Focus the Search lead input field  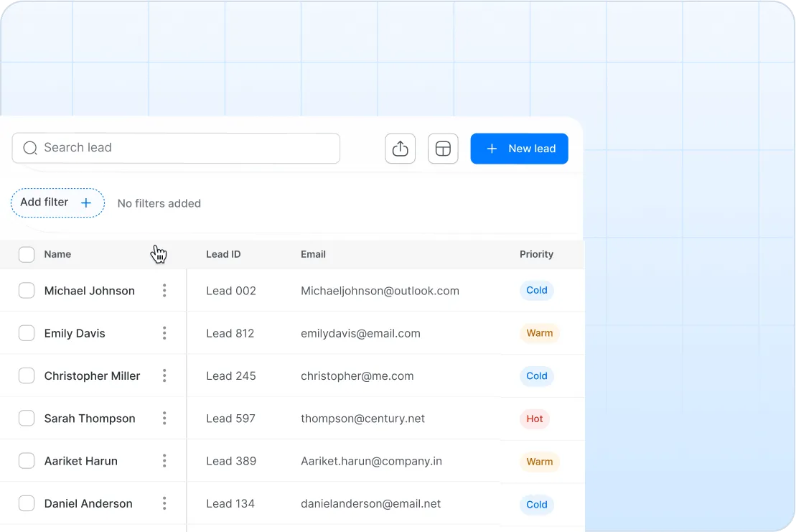[176, 148]
